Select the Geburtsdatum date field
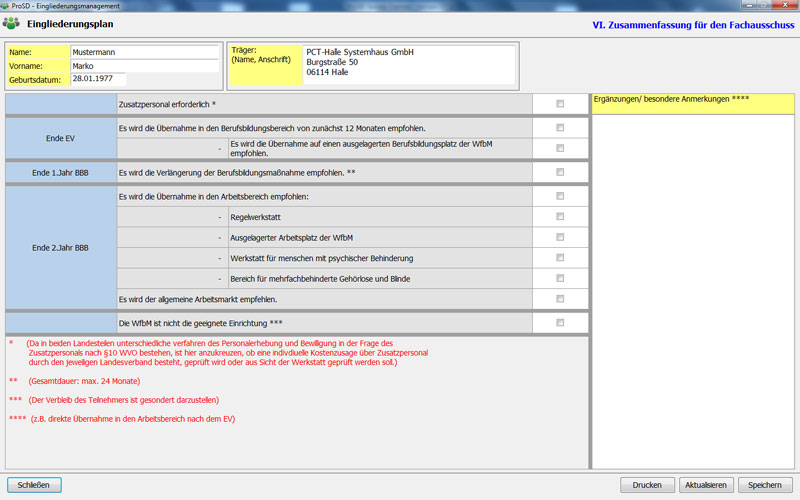Image resolution: width=800 pixels, height=500 pixels. click(98, 79)
